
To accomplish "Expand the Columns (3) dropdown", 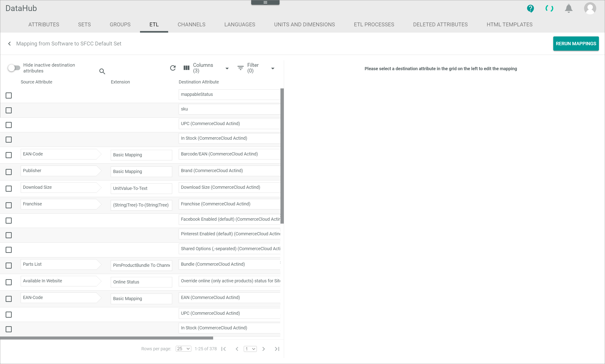I will tap(227, 68).
